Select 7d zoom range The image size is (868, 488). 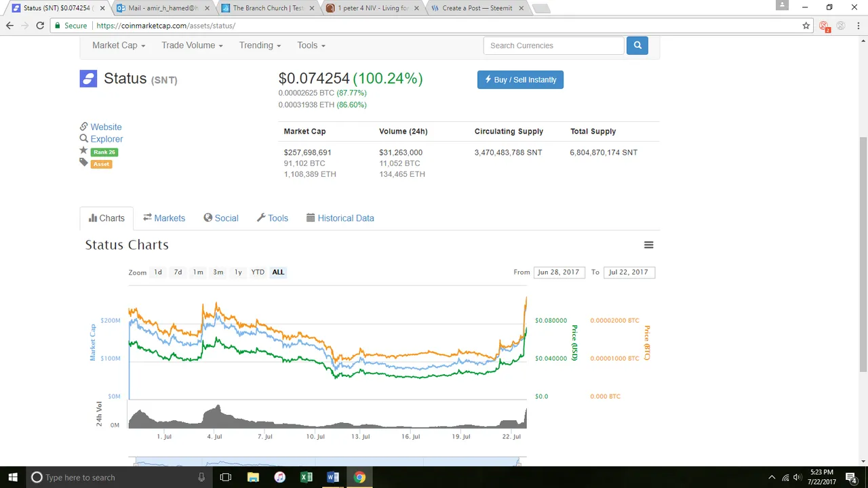click(178, 272)
